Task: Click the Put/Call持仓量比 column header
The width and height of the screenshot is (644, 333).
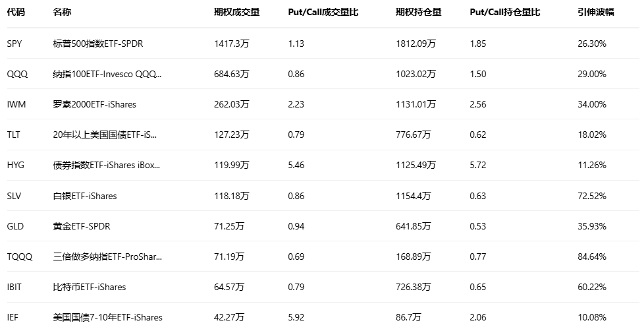Action: point(504,13)
